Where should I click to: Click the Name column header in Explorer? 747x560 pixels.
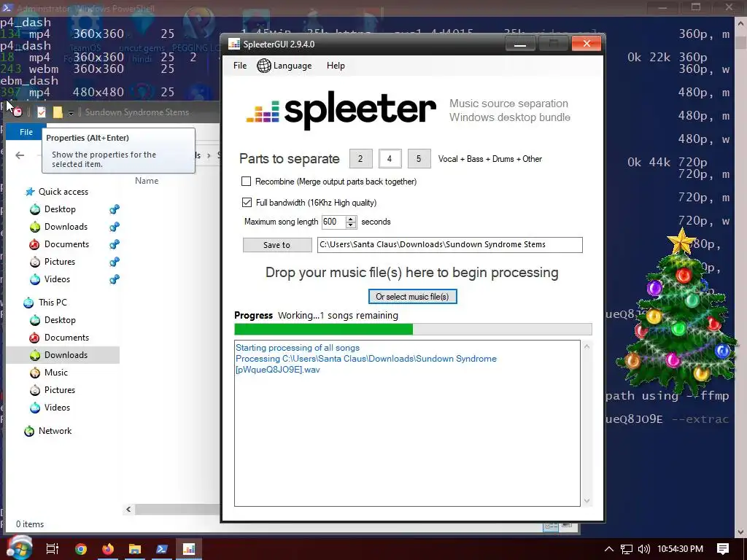(x=146, y=181)
